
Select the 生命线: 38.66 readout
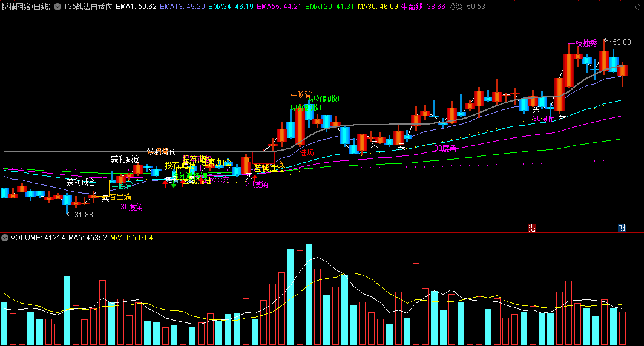pos(423,7)
